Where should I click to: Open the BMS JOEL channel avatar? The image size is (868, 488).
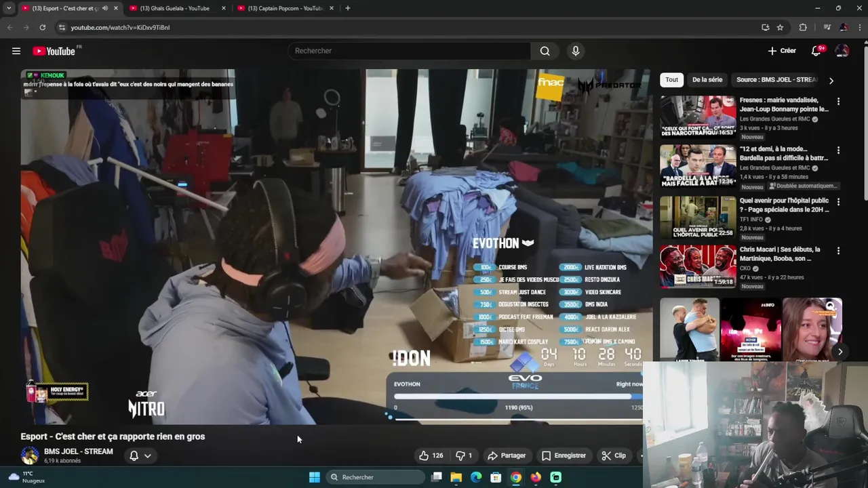pos(30,455)
